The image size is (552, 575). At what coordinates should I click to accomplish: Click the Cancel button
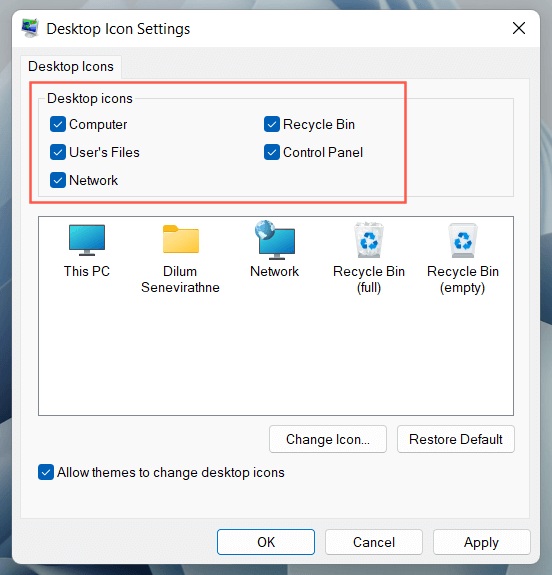(374, 542)
